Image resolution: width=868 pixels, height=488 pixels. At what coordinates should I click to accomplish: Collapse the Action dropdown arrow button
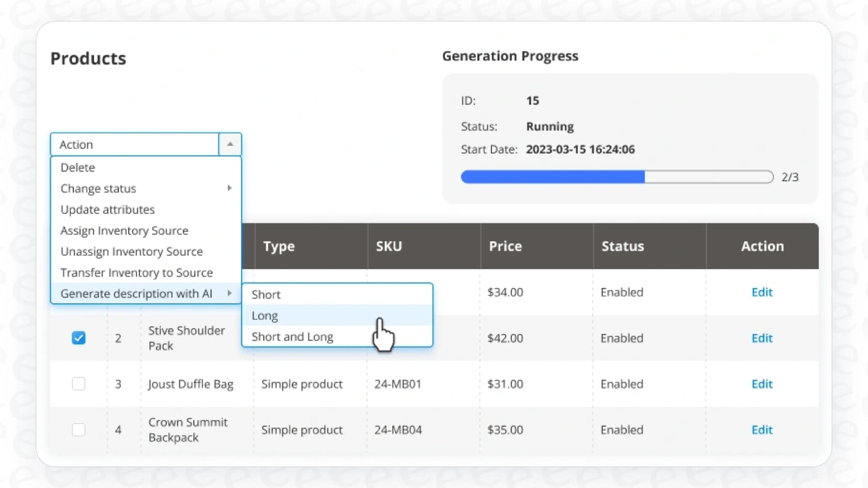(230, 145)
